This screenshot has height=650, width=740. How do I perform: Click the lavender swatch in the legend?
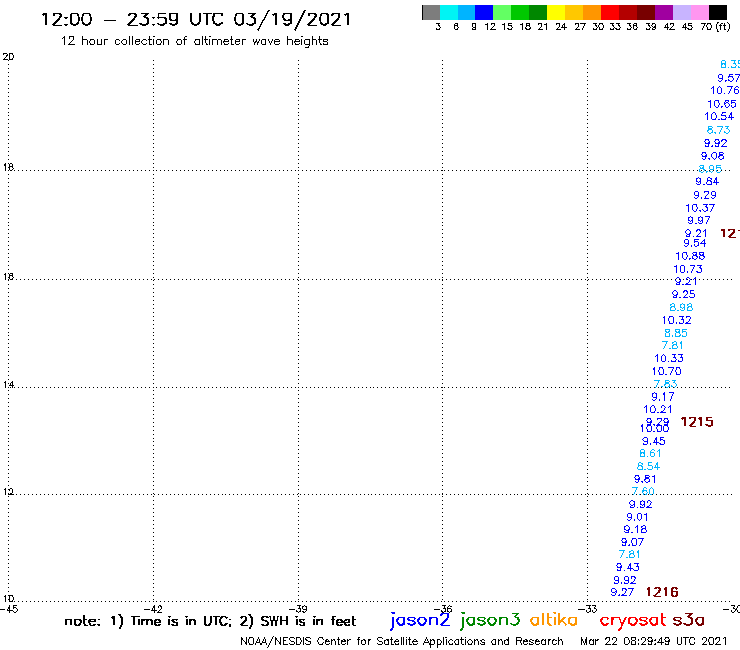tap(681, 12)
